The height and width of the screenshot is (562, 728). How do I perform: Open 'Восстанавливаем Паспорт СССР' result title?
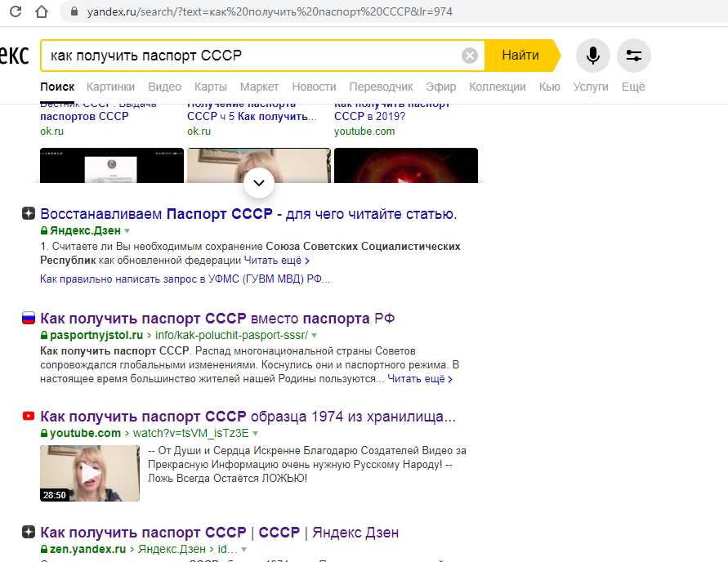(248, 214)
